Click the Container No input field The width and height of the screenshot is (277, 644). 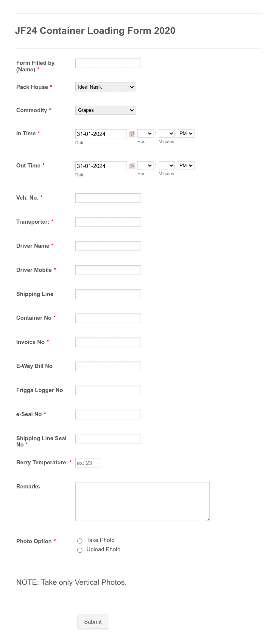(108, 318)
